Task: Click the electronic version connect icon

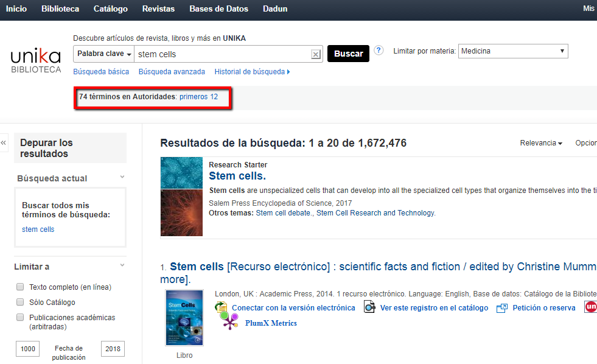Action: click(x=221, y=307)
